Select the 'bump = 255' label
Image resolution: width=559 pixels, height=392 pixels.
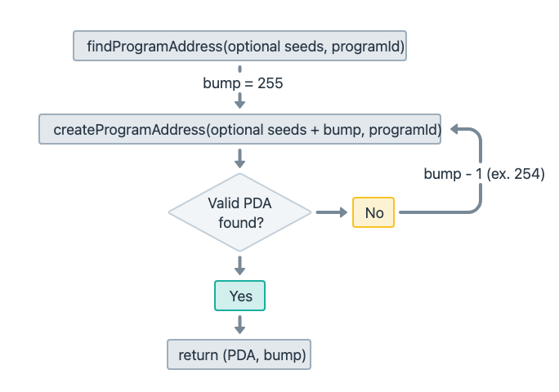point(243,83)
